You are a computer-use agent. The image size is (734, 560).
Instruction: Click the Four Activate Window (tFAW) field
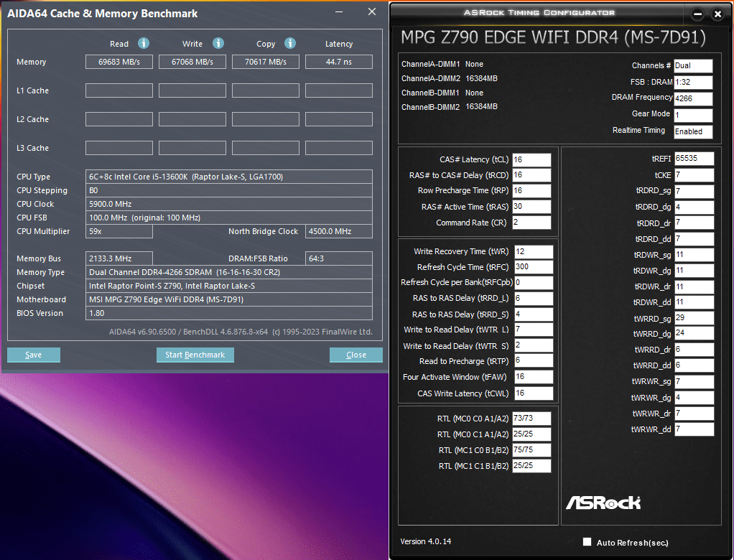(534, 377)
